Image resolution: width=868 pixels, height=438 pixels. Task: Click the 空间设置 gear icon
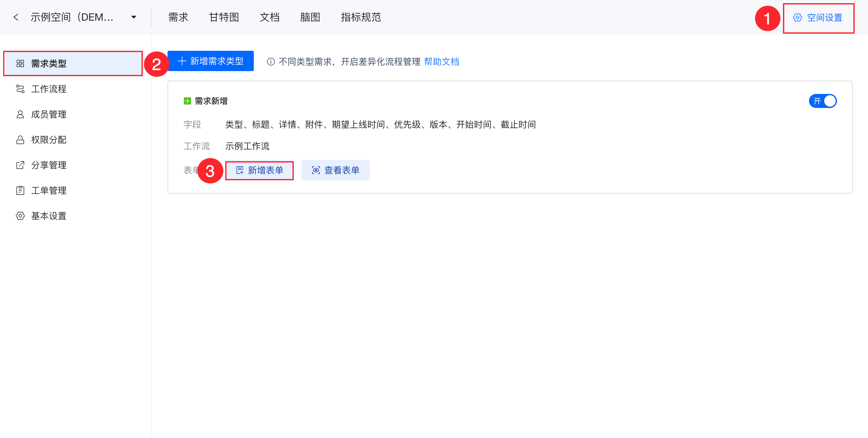797,17
